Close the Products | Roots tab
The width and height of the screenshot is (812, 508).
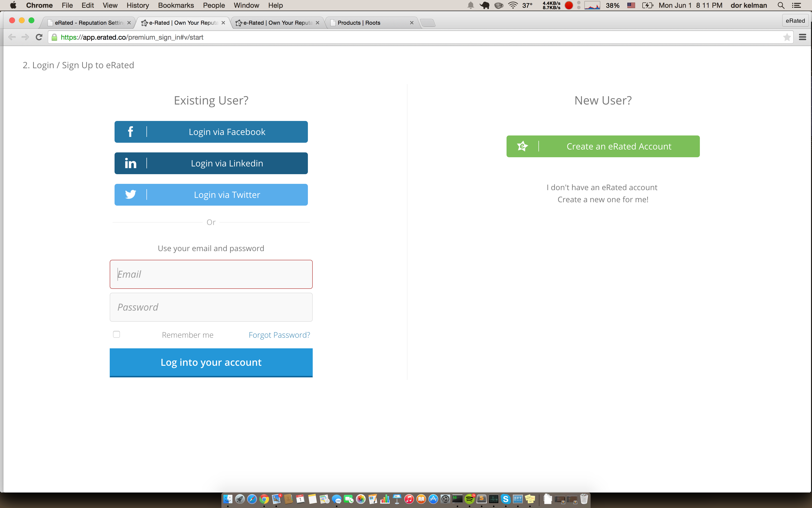[412, 23]
